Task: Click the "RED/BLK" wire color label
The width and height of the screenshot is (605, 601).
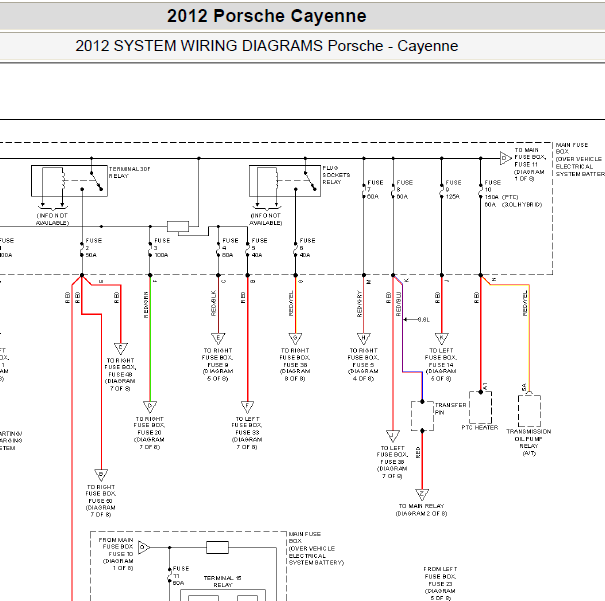Action: [x=214, y=303]
